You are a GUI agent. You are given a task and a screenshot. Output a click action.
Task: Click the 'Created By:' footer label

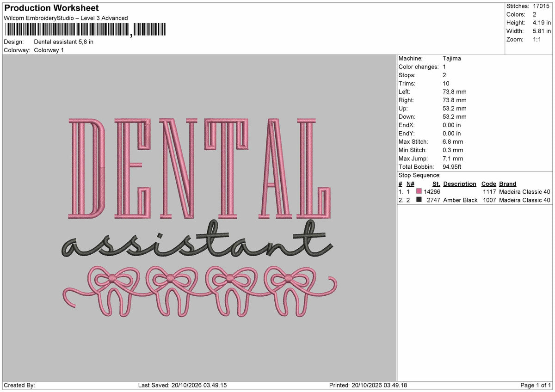click(19, 385)
